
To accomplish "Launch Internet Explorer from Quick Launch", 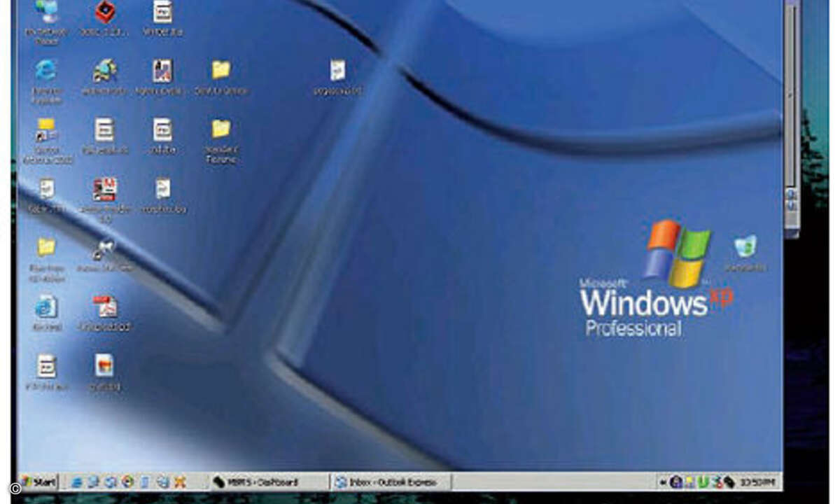I will [x=76, y=482].
